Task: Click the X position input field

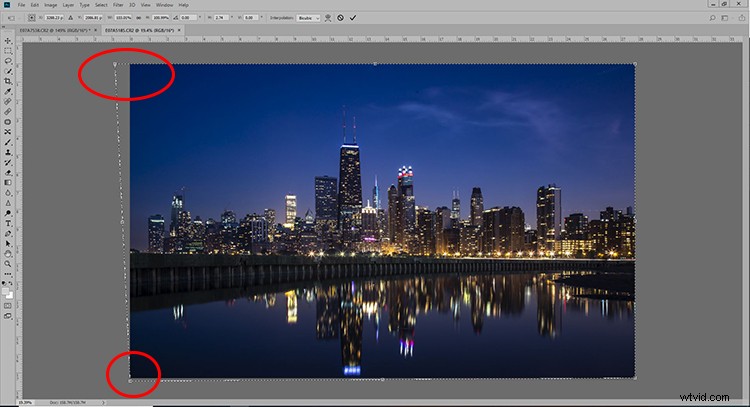Action: click(54, 18)
